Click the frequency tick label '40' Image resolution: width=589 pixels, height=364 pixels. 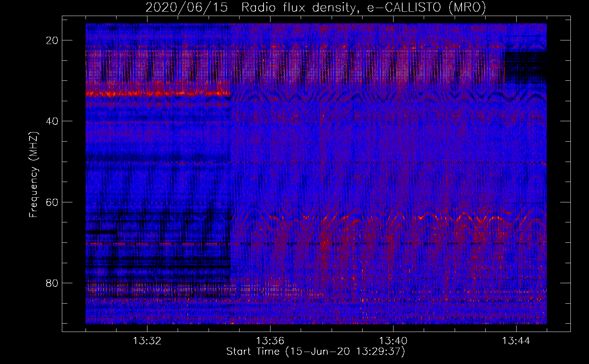coord(52,121)
